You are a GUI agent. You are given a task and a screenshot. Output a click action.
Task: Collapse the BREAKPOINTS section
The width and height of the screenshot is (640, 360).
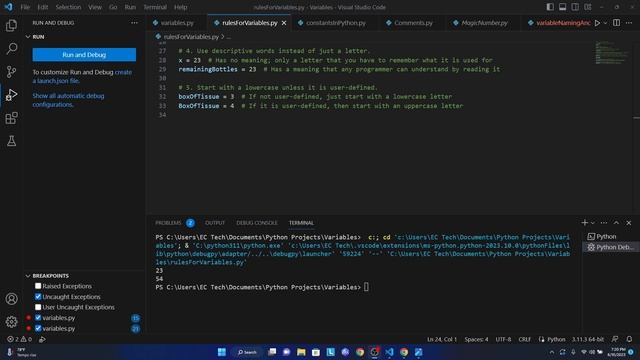click(28, 276)
